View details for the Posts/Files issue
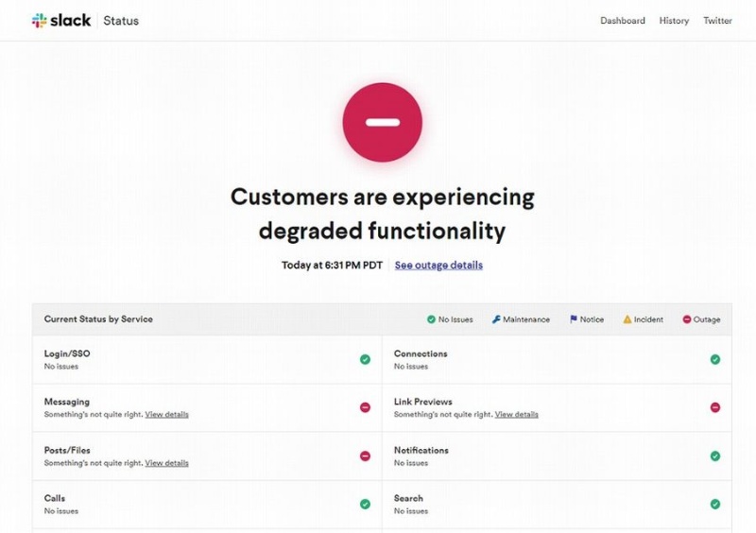Image resolution: width=756 pixels, height=533 pixels. [x=166, y=463]
